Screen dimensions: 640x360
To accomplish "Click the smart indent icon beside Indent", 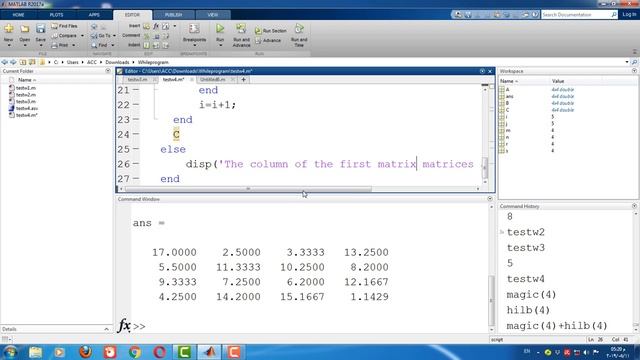I will click(x=146, y=45).
